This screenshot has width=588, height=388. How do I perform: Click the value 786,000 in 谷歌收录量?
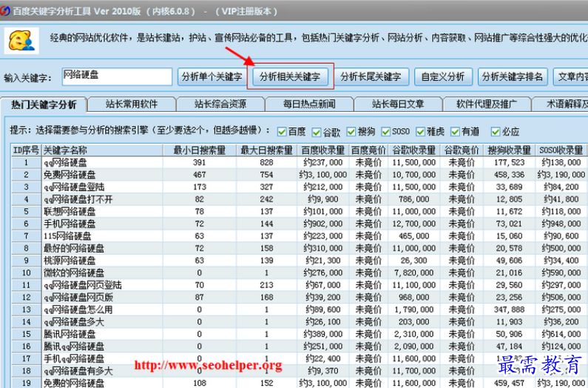pyautogui.click(x=414, y=199)
